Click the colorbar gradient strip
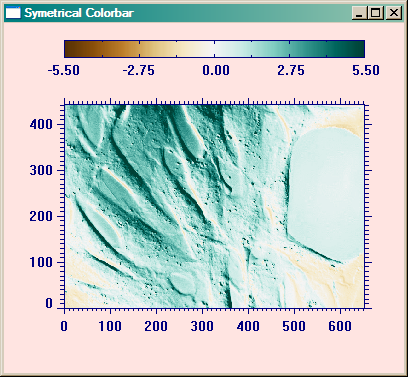 click(x=214, y=49)
